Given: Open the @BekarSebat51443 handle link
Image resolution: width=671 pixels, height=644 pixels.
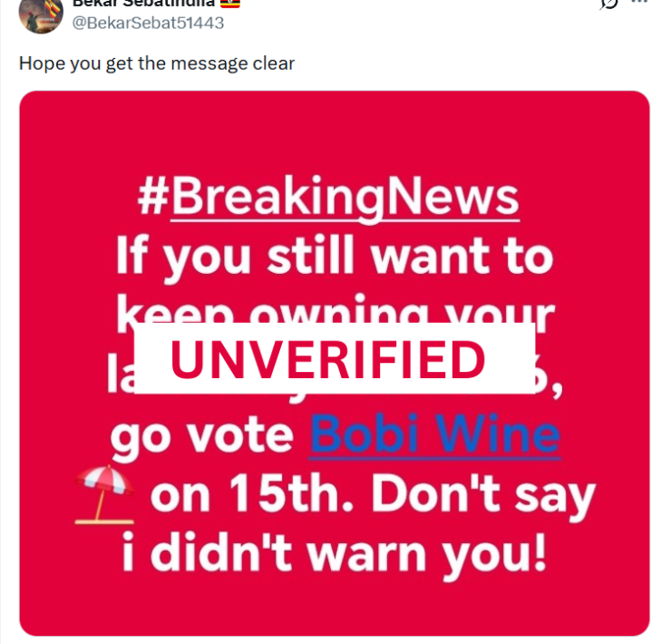Looking at the screenshot, I should 148,23.
